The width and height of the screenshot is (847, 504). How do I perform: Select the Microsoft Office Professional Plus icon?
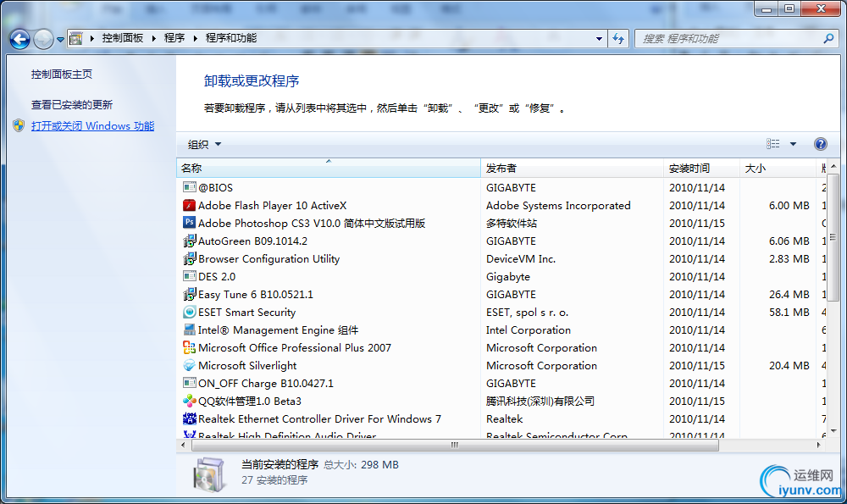pos(190,347)
